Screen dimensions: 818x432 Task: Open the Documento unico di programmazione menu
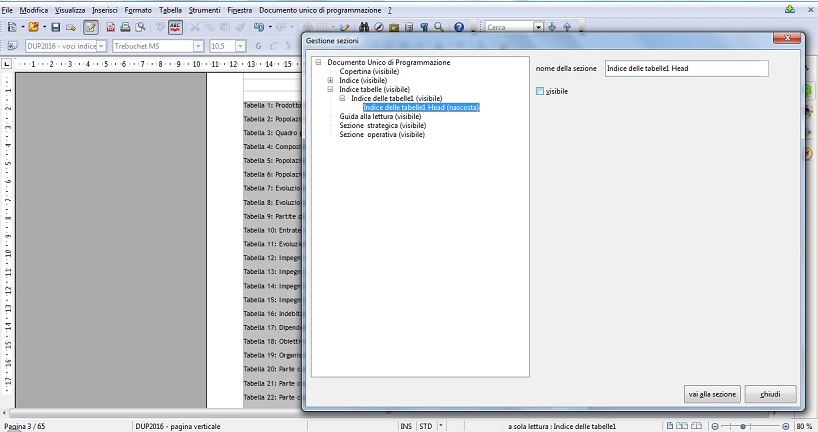pos(319,9)
